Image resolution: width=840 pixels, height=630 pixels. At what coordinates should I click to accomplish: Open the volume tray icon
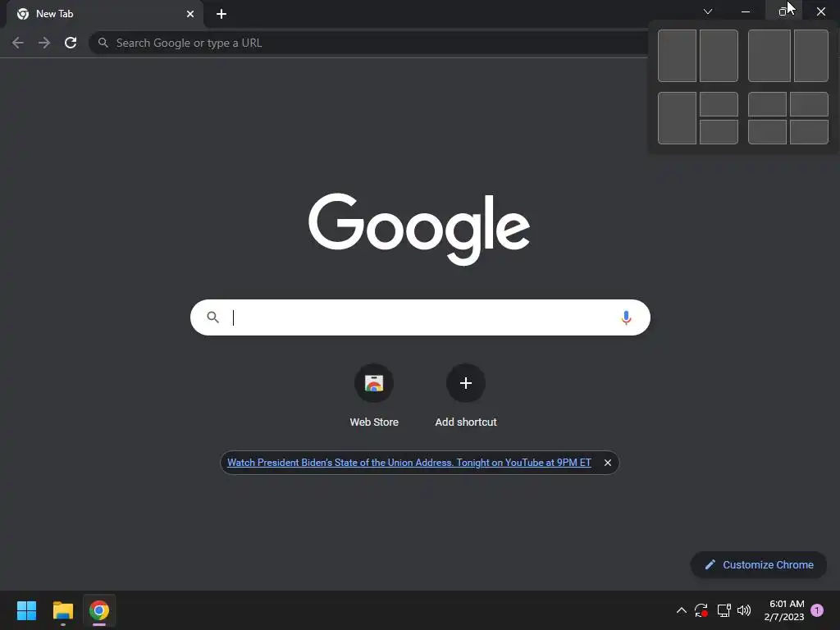(x=744, y=610)
